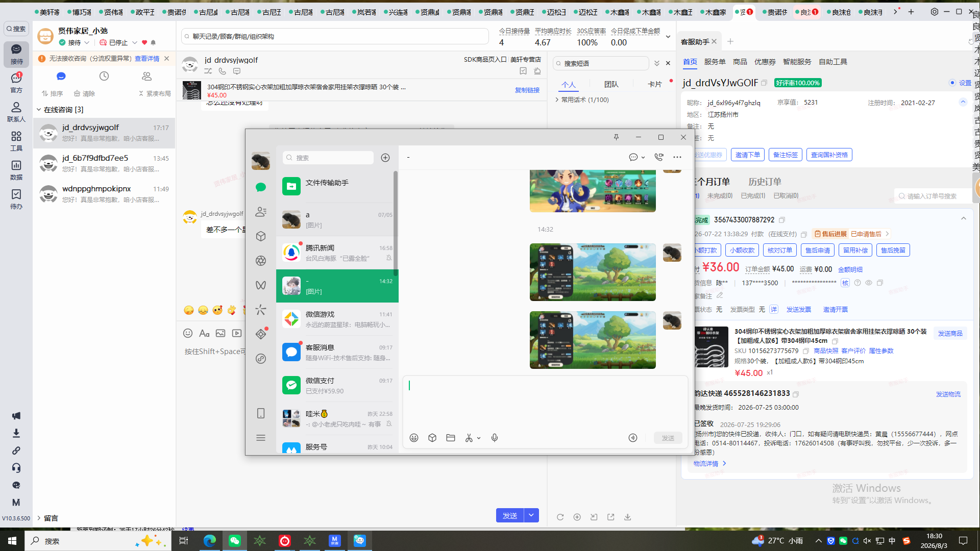The height and width of the screenshot is (551, 980).
Task: Switch to 团队 phrases tab
Action: point(611,84)
